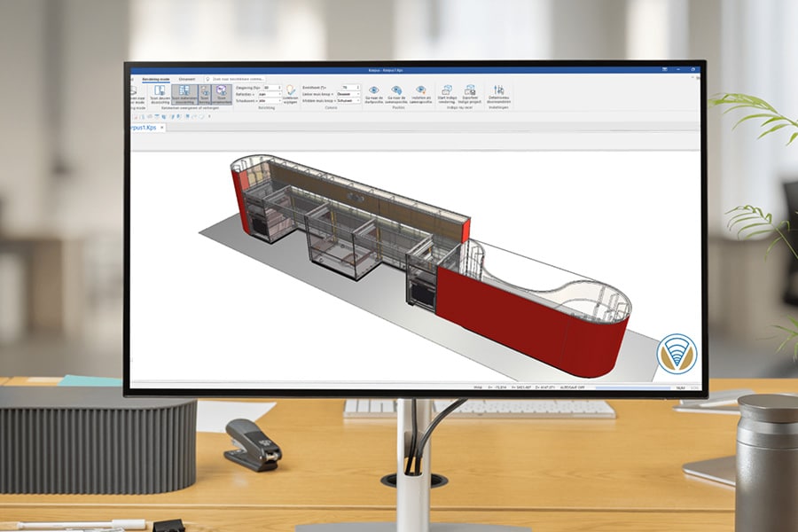Image resolution: width=798 pixels, height=532 pixels.
Task: Toggle Toon omtreklijnen button
Action: tap(222, 95)
